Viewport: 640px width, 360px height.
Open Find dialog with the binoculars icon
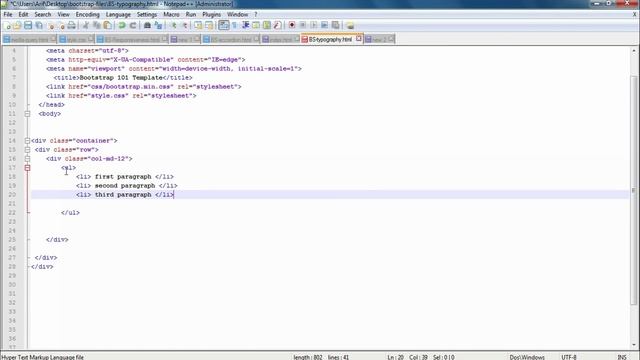[147, 25]
